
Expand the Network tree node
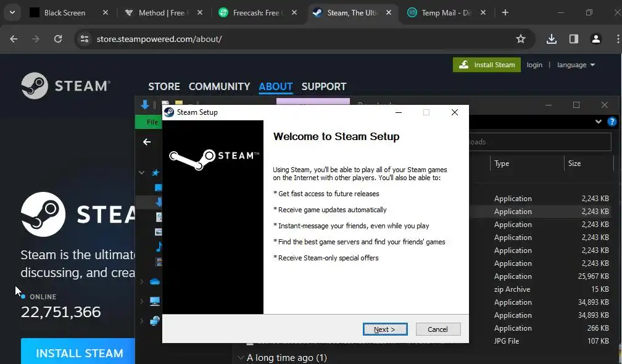[x=142, y=321]
